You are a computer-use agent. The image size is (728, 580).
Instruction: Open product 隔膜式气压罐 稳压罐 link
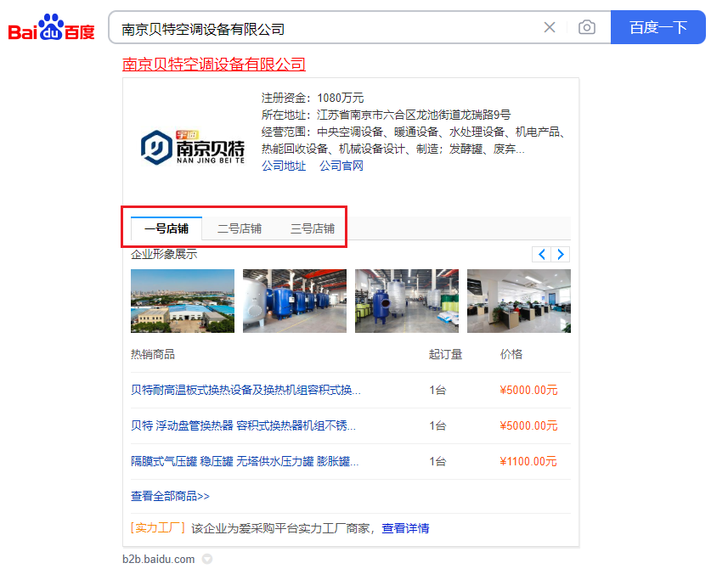click(x=245, y=461)
